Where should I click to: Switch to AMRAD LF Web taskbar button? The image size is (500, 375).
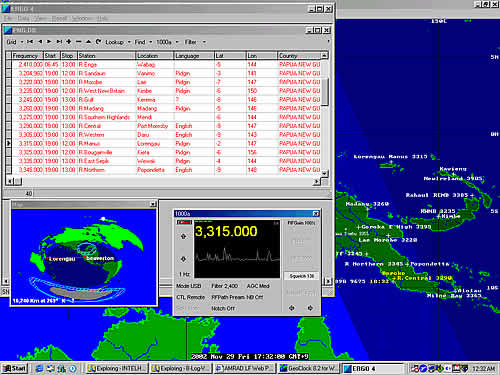coord(244,368)
